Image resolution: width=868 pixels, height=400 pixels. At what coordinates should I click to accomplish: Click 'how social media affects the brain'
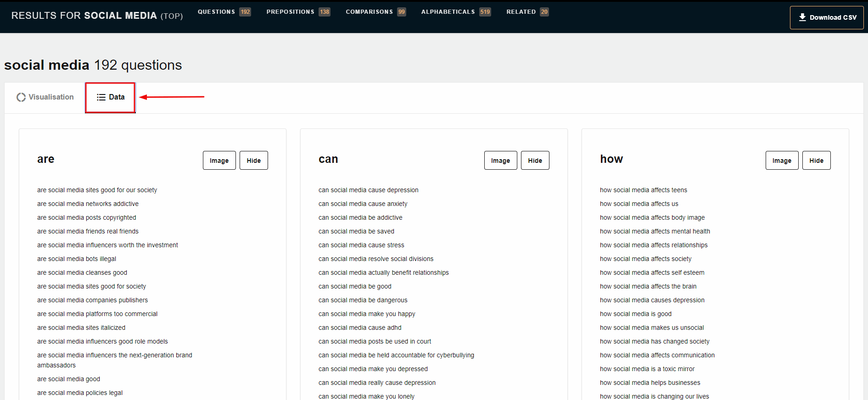[x=648, y=286]
